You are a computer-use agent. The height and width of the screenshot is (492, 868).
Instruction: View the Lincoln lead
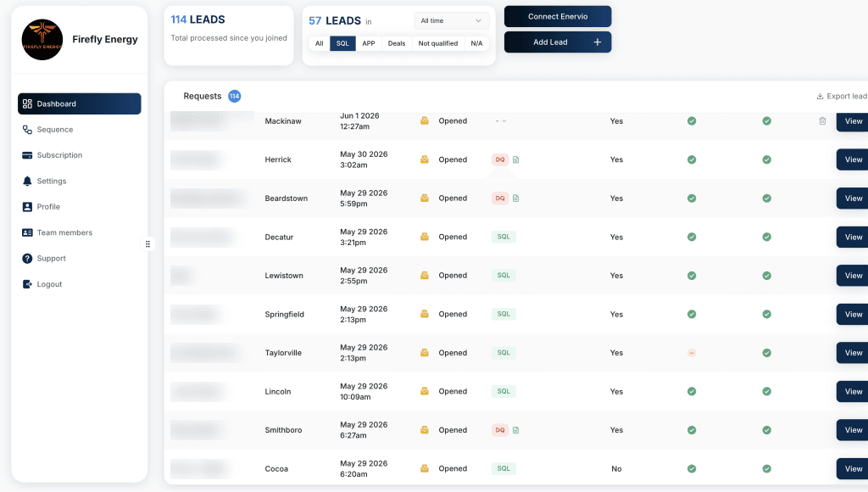pos(853,391)
